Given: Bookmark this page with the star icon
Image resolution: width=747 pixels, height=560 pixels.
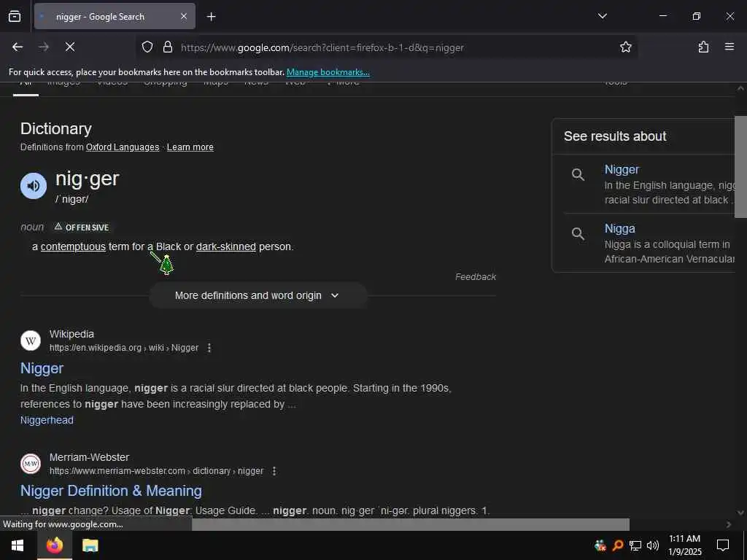Looking at the screenshot, I should tap(625, 47).
